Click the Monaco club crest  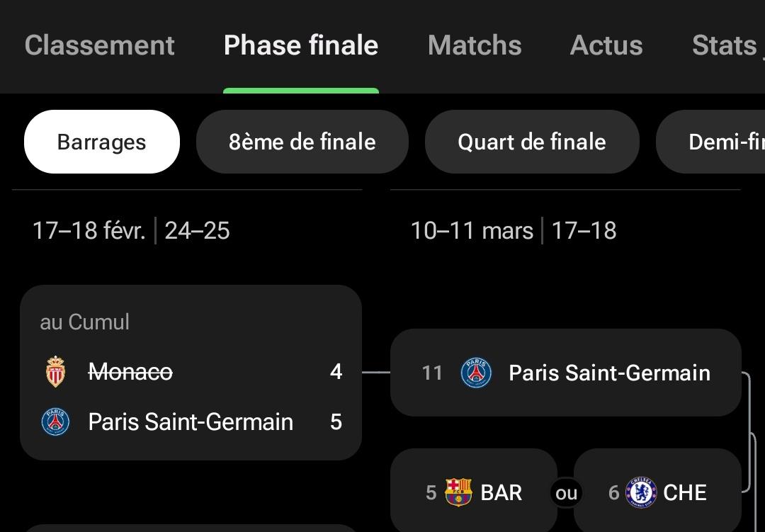click(55, 372)
